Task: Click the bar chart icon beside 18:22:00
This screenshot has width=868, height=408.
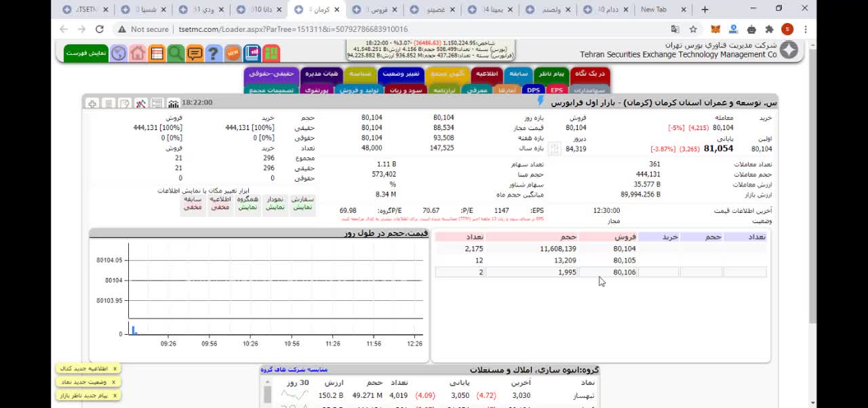Action: (x=174, y=103)
